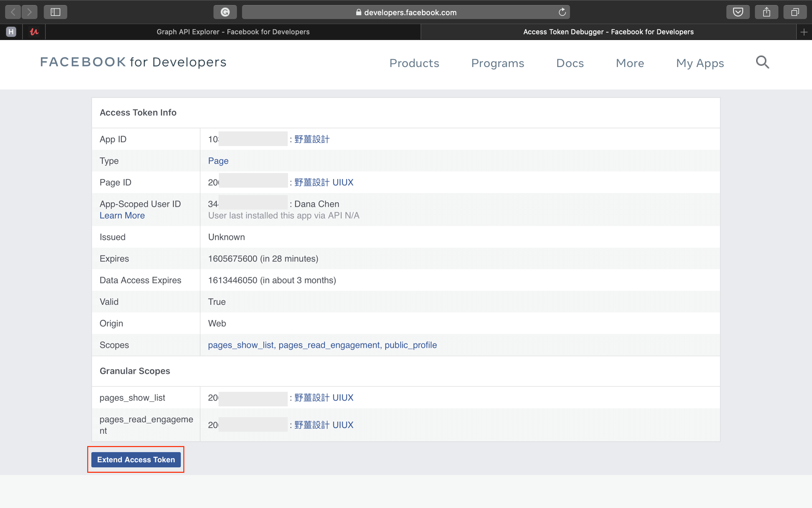Click the pages_show_list row label under Granular Scopes

pyautogui.click(x=132, y=398)
